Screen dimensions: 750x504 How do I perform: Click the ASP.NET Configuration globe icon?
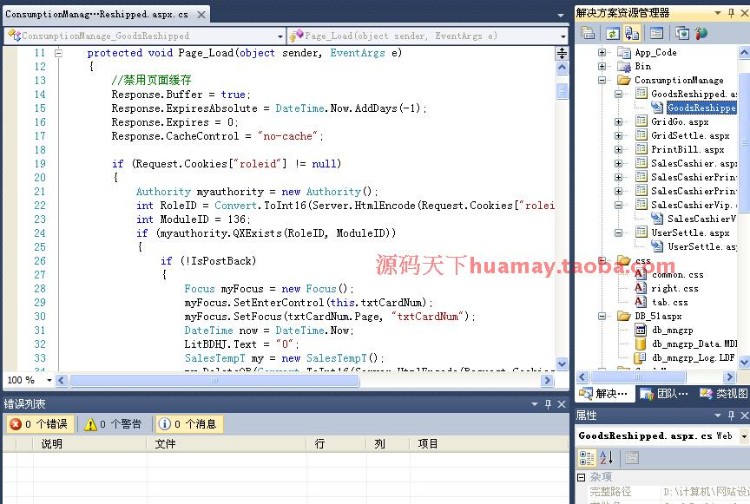point(701,33)
